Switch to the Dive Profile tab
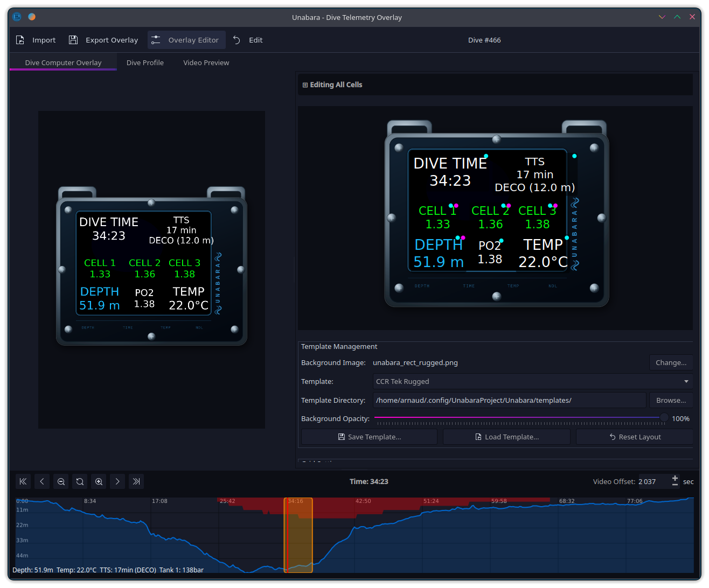 [145, 62]
